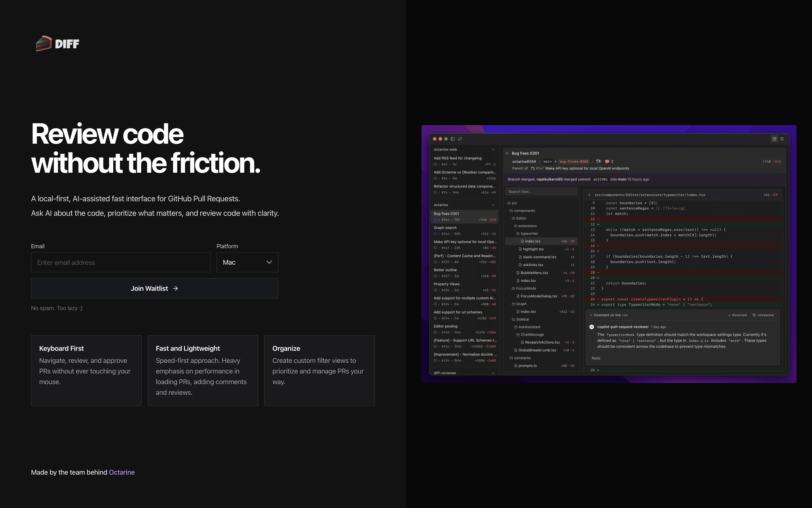The width and height of the screenshot is (812, 508).
Task: Click status circle for Better outline #337
Action: (x=435, y=276)
